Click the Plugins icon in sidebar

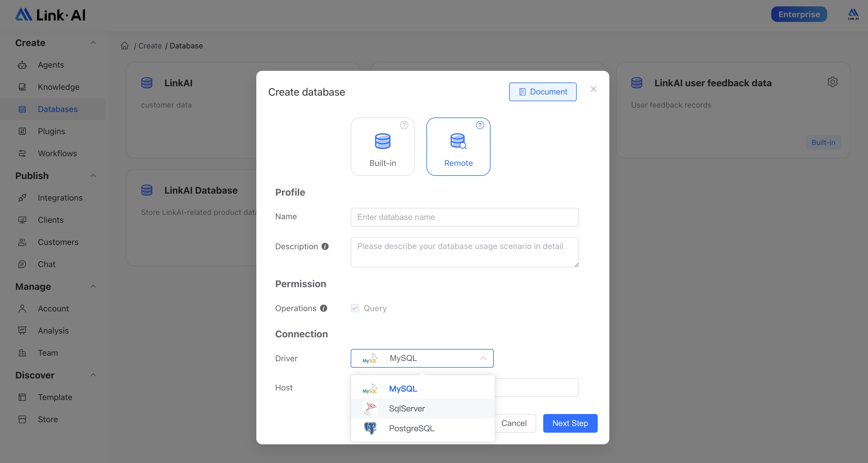[x=22, y=131]
